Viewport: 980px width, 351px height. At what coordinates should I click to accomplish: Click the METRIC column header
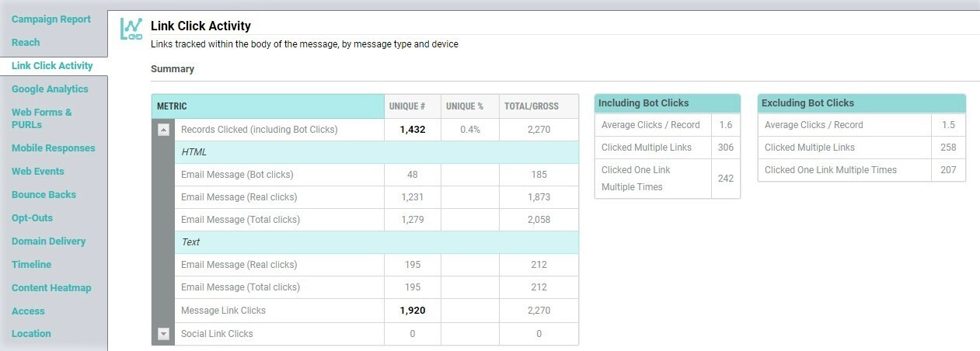coord(172,106)
